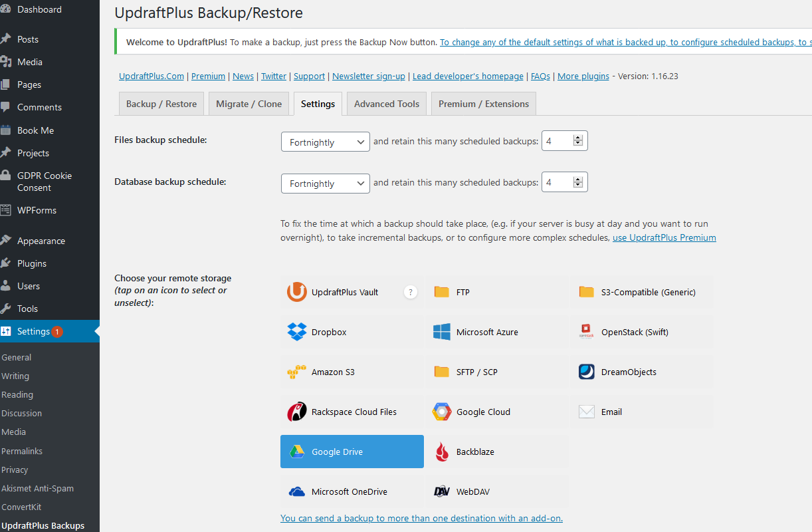Image resolution: width=812 pixels, height=532 pixels.
Task: Click the 'To change any of the default settings' link
Action: coord(626,42)
